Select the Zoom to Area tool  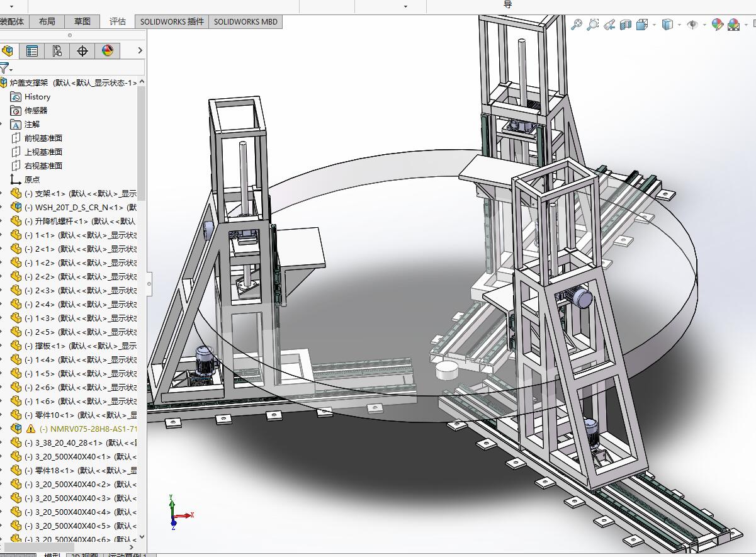[592, 25]
